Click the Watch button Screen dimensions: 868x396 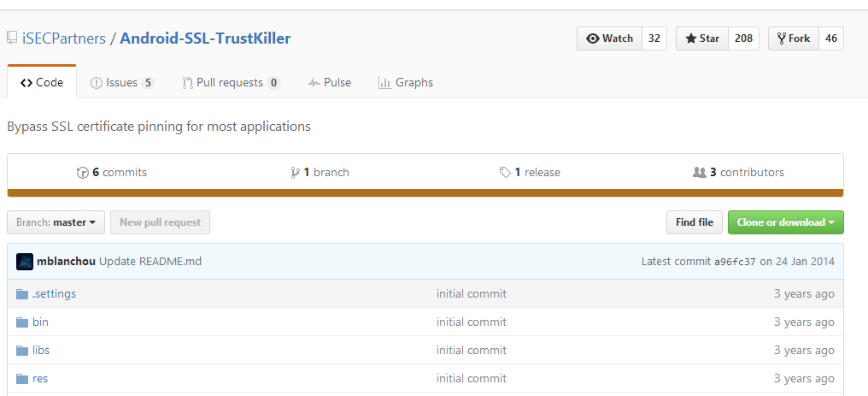(x=609, y=38)
